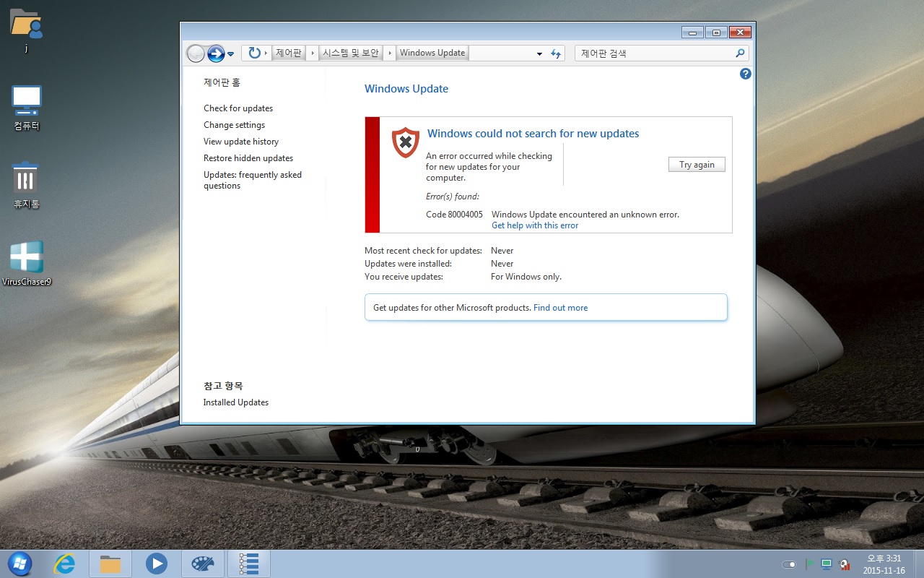The image size is (924, 578).
Task: Open File Explorer folder on taskbar
Action: [110, 564]
